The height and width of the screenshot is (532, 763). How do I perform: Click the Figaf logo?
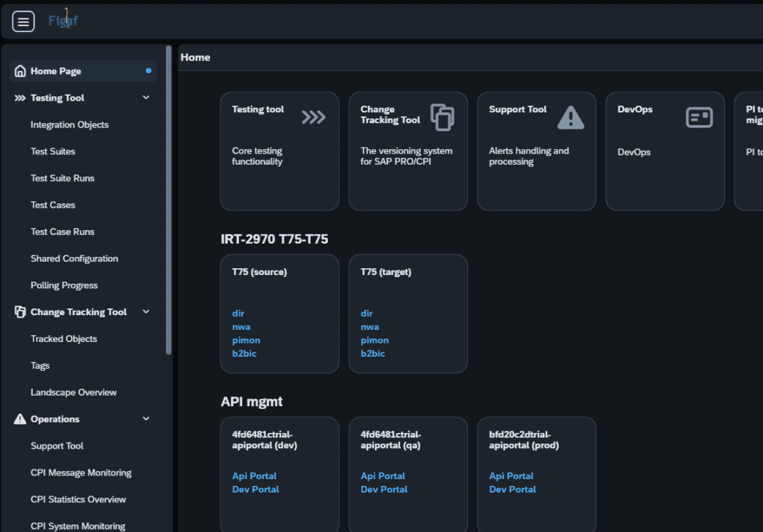(x=63, y=19)
